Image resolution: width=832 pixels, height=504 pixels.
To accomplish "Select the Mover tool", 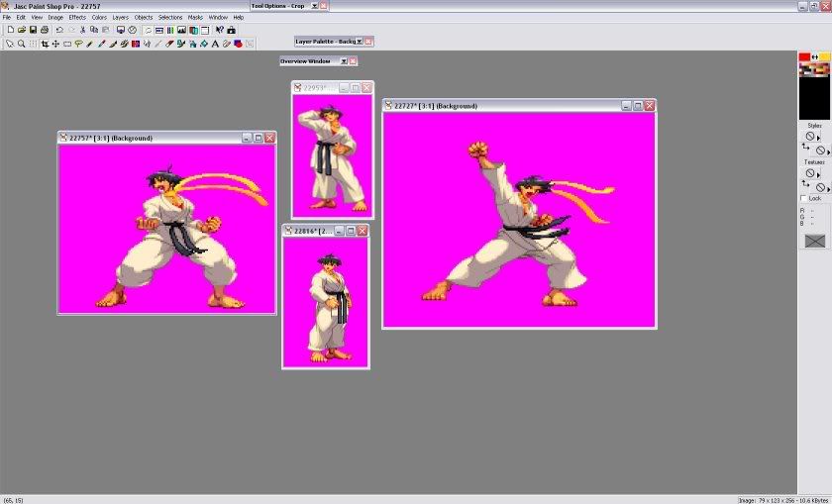I will coord(55,44).
